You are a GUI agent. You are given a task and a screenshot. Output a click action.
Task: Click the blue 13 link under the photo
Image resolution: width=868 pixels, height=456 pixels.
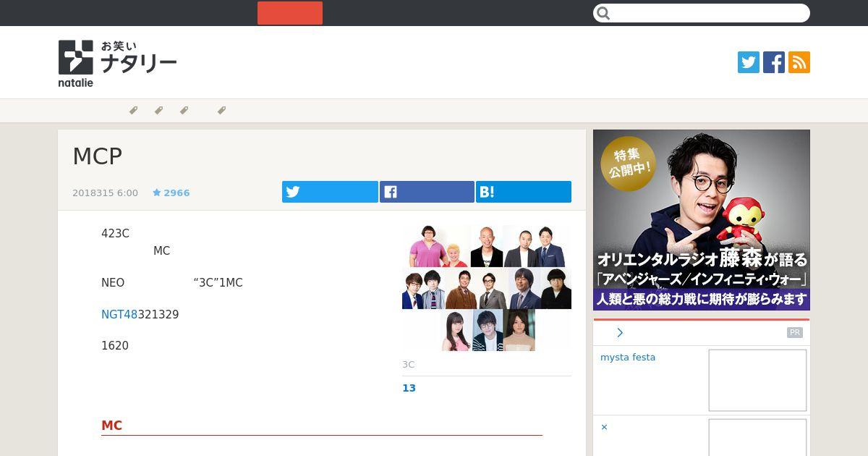pyautogui.click(x=409, y=388)
